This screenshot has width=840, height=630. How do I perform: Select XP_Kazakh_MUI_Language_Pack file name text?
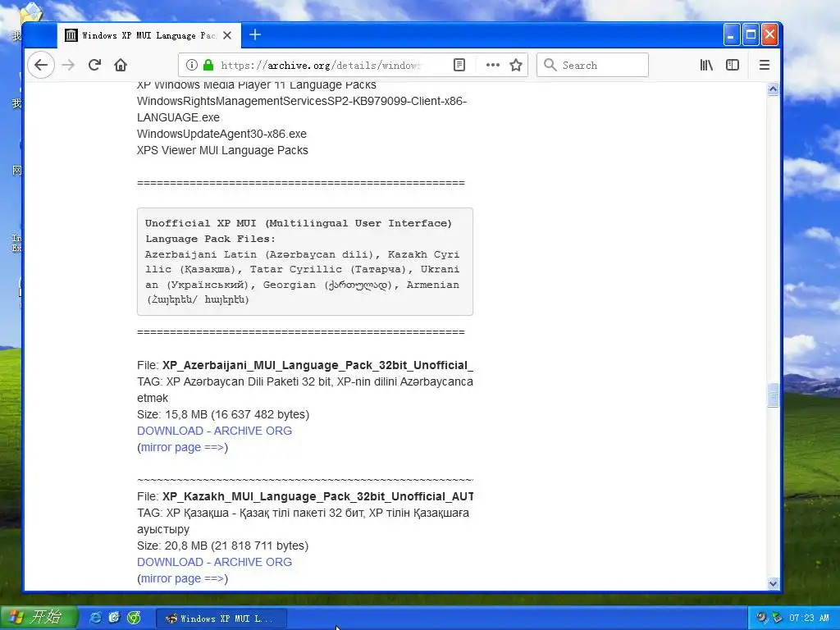317,496
